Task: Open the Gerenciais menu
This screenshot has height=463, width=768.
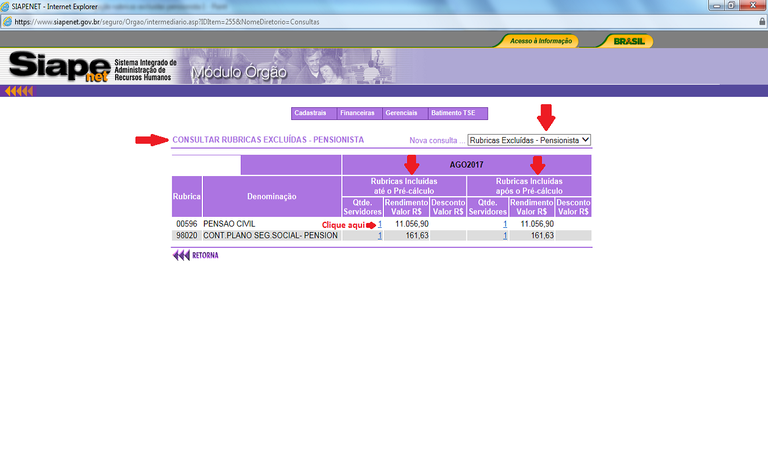Action: coord(401,113)
